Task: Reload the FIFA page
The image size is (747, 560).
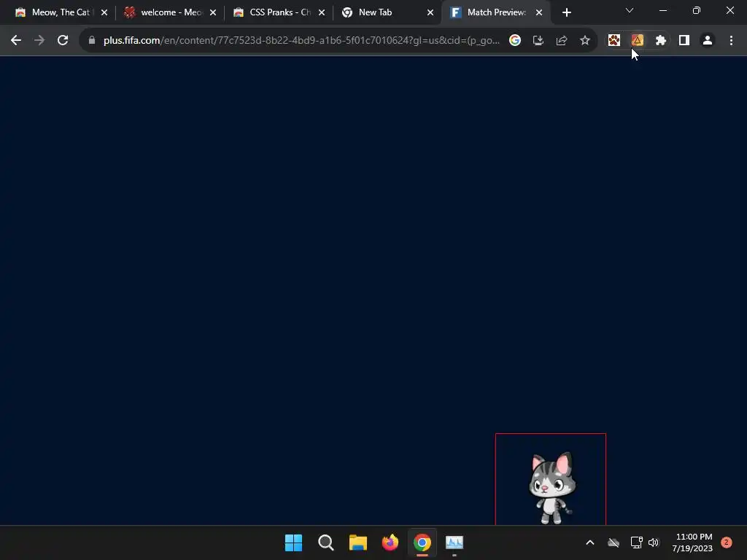Action: point(63,41)
